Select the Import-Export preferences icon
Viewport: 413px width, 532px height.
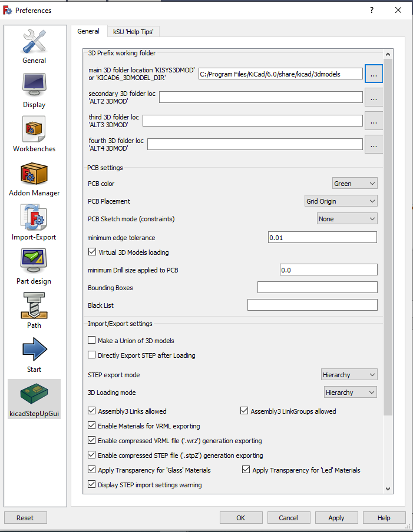pos(34,222)
